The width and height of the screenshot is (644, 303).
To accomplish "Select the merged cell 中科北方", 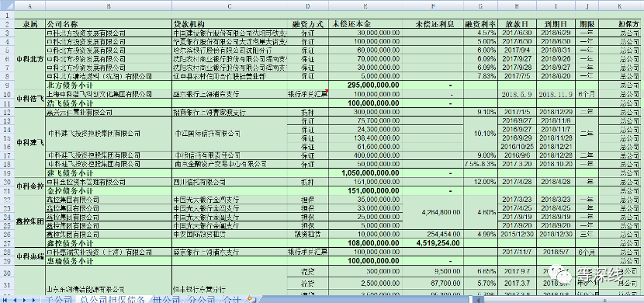I will pos(29,59).
